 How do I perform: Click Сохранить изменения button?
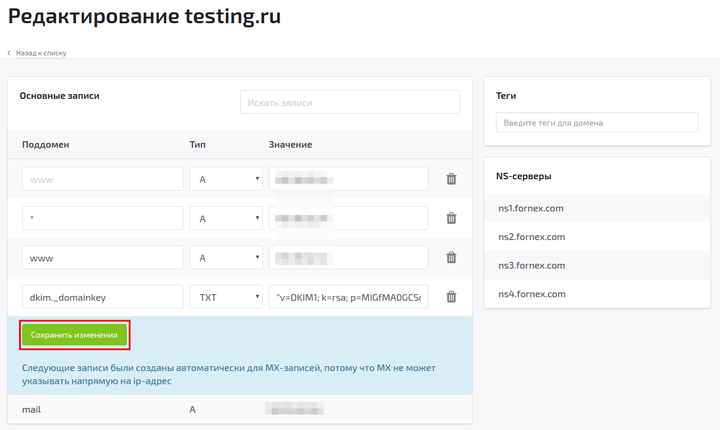click(x=74, y=335)
